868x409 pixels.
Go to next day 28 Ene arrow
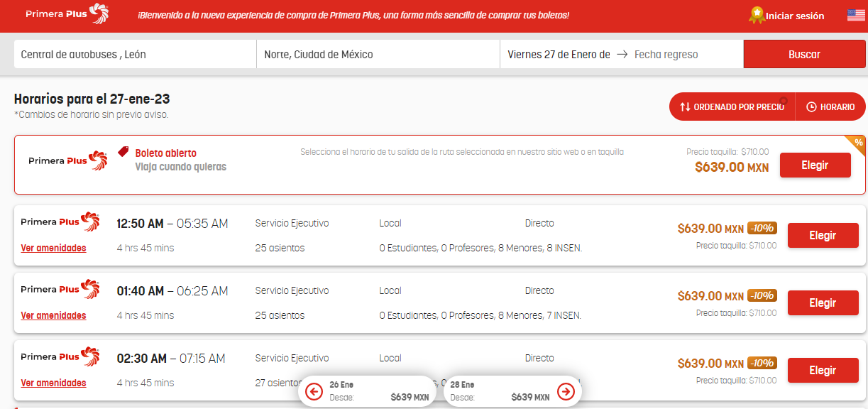pyautogui.click(x=566, y=391)
